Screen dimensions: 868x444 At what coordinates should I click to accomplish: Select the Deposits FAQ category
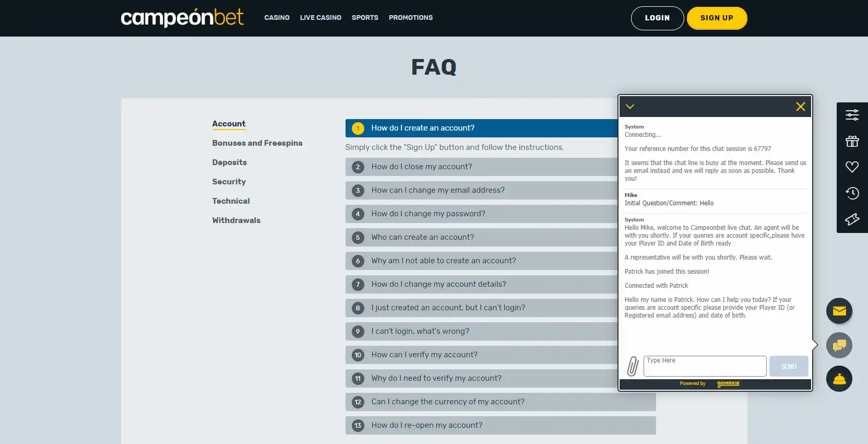pos(230,162)
